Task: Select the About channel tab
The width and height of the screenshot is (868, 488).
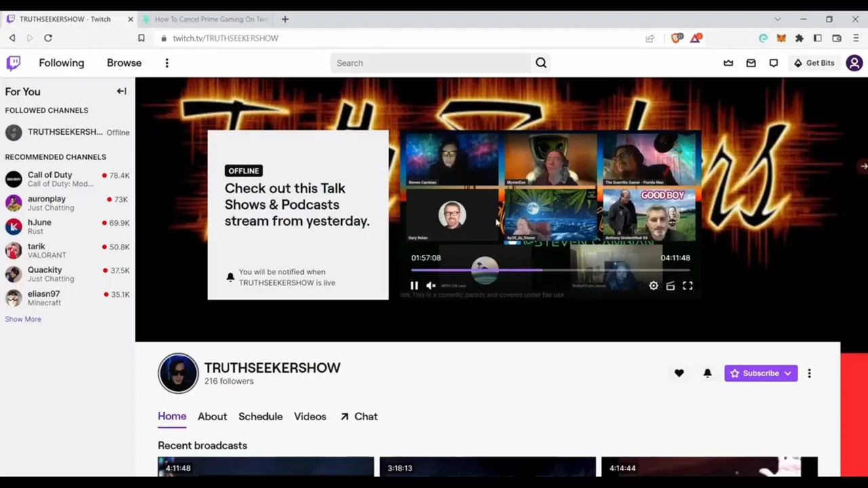Action: (212, 416)
